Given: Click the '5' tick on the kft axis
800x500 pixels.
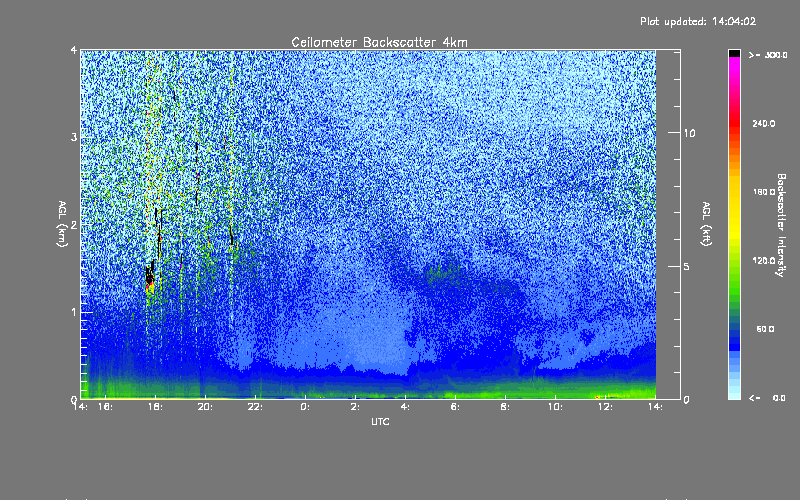Looking at the screenshot, I should (686, 267).
